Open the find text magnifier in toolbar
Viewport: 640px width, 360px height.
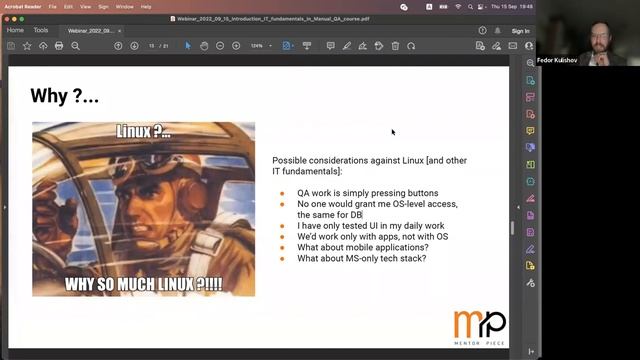coord(76,46)
